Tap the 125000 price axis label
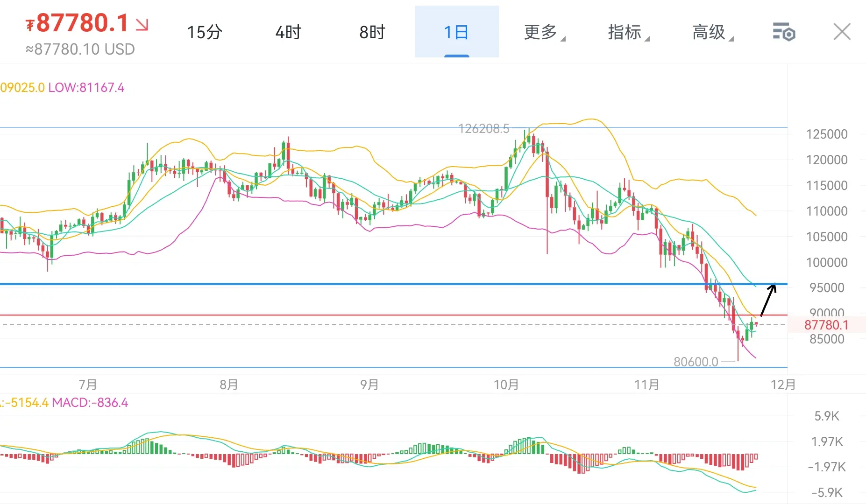This screenshot has height=504, width=866. (x=827, y=134)
